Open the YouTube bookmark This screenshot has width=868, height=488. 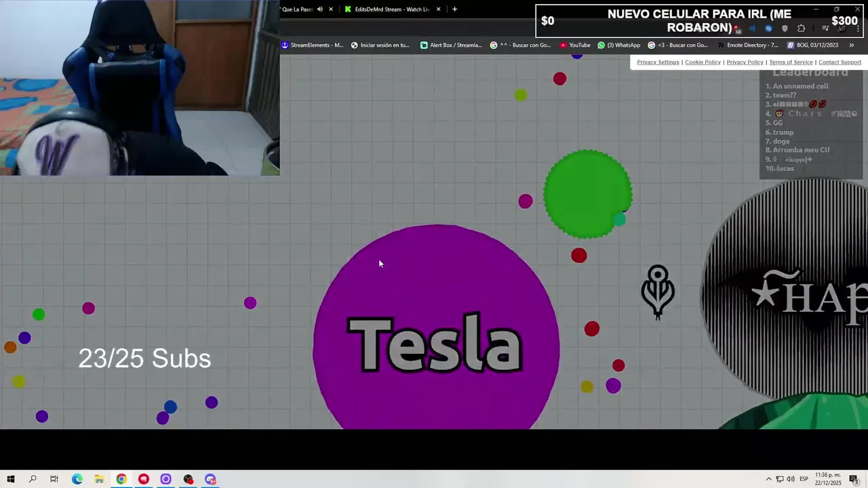pyautogui.click(x=575, y=45)
